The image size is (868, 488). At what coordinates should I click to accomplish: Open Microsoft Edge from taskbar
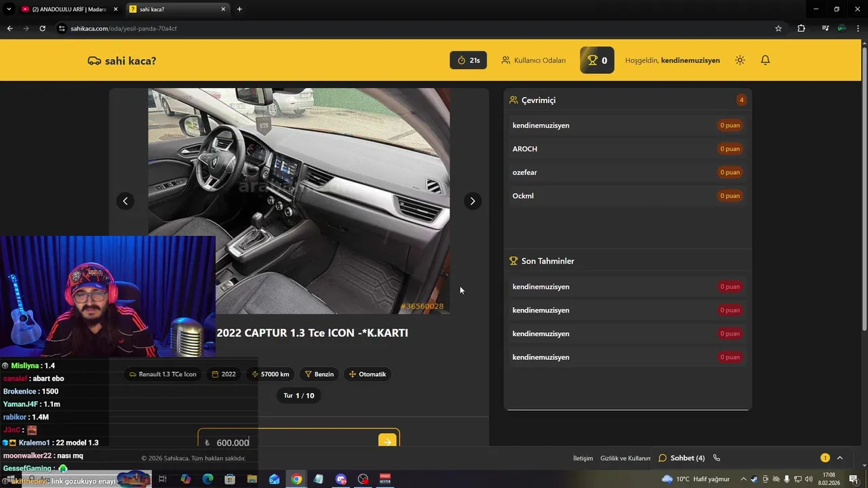pos(208,479)
